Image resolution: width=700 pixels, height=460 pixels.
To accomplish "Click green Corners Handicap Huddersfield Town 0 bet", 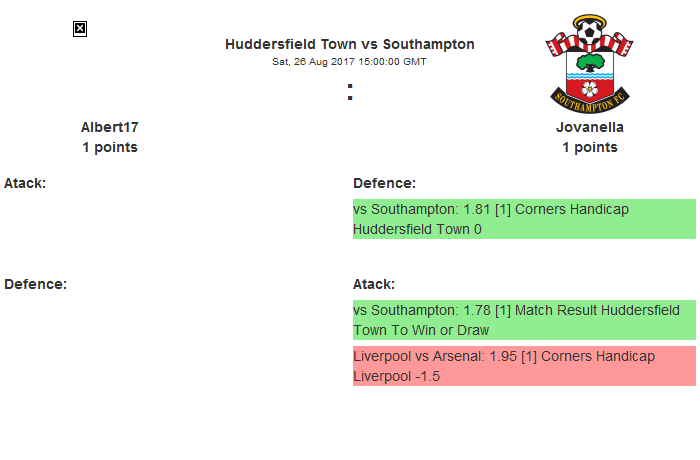I will tap(523, 219).
